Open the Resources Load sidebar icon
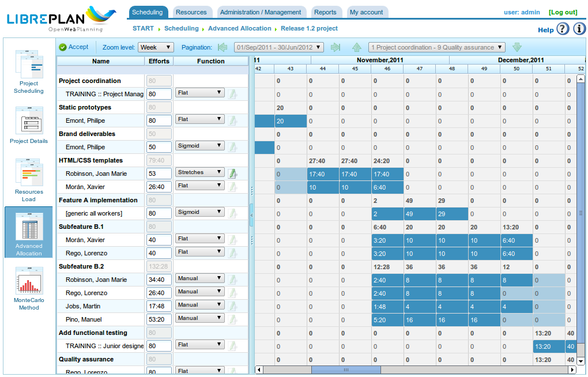 point(29,172)
